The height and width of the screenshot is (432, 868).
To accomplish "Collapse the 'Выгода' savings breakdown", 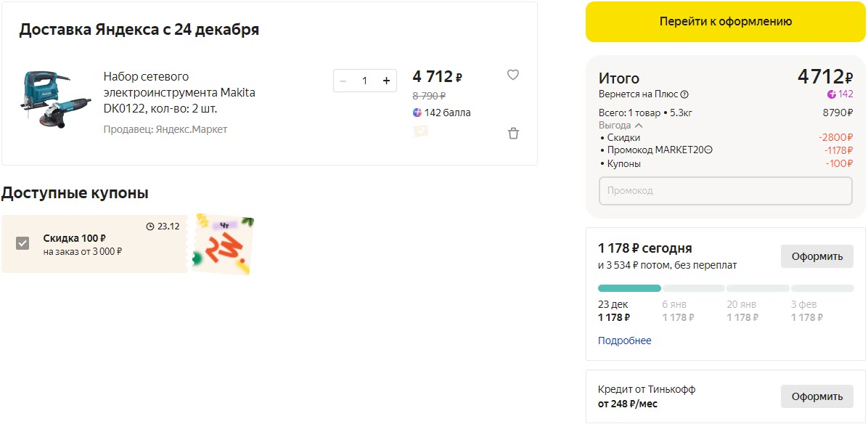I will coord(639,126).
